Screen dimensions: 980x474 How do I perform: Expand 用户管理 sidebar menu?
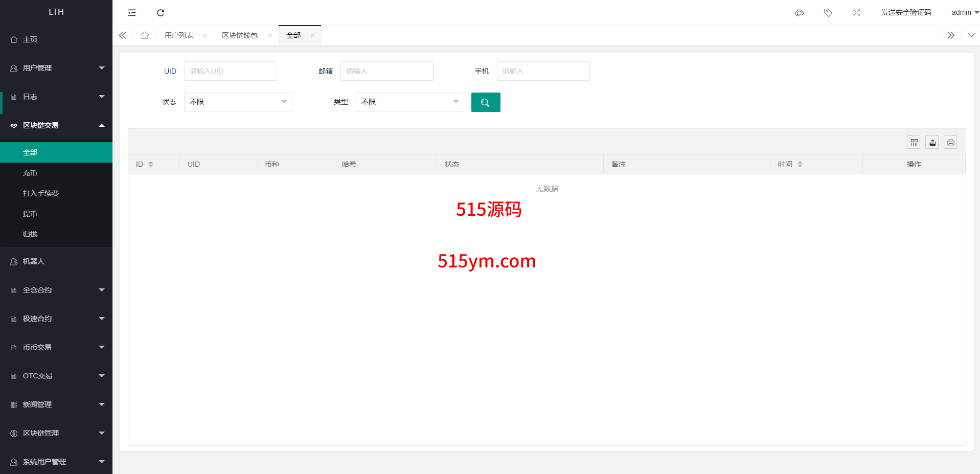click(x=56, y=68)
